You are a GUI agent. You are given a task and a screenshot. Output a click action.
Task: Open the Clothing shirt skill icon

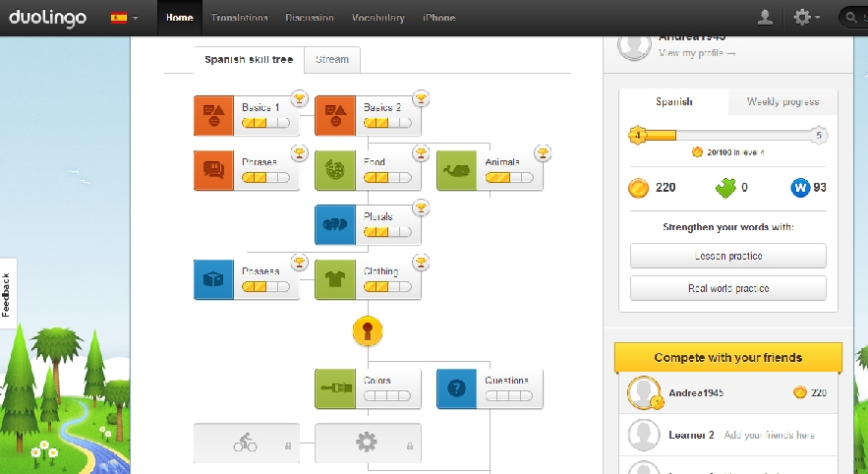coord(334,279)
